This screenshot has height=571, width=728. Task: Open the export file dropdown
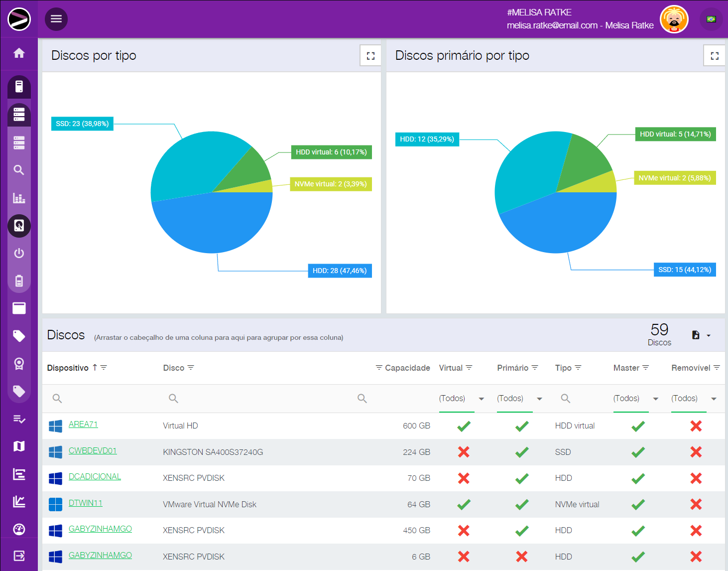pyautogui.click(x=701, y=335)
